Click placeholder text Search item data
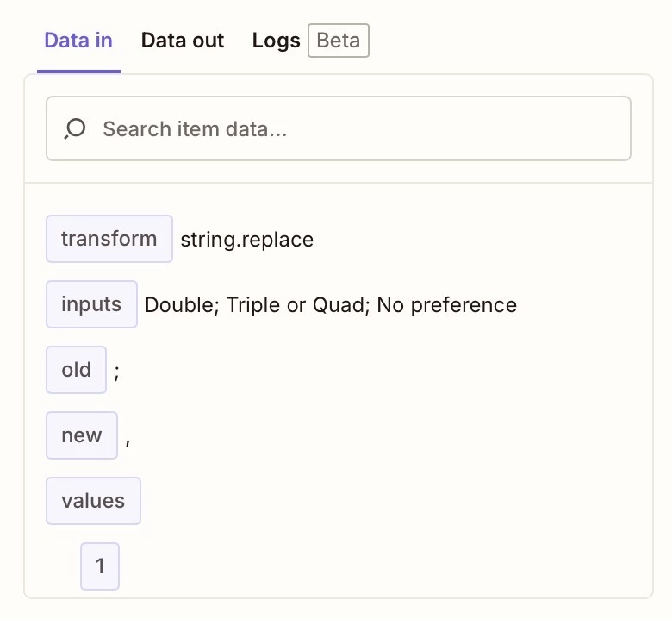 click(x=195, y=129)
